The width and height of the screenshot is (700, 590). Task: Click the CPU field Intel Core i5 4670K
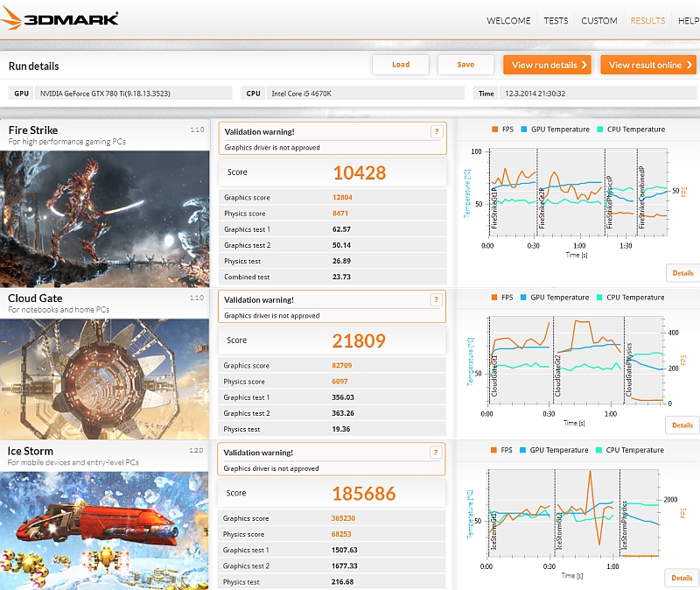coord(365,94)
